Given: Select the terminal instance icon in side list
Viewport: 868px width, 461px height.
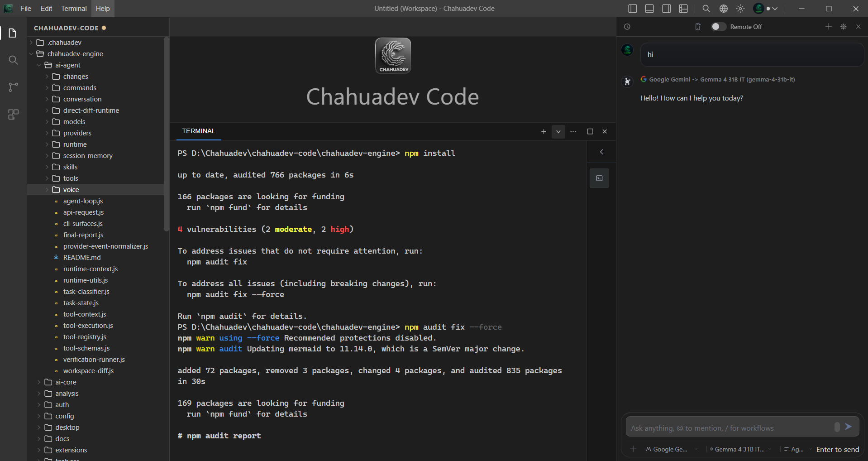Looking at the screenshot, I should click(599, 178).
